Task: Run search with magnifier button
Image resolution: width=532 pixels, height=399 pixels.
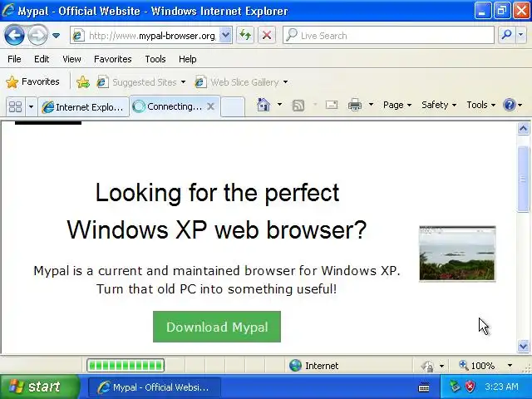Action: click(x=506, y=35)
